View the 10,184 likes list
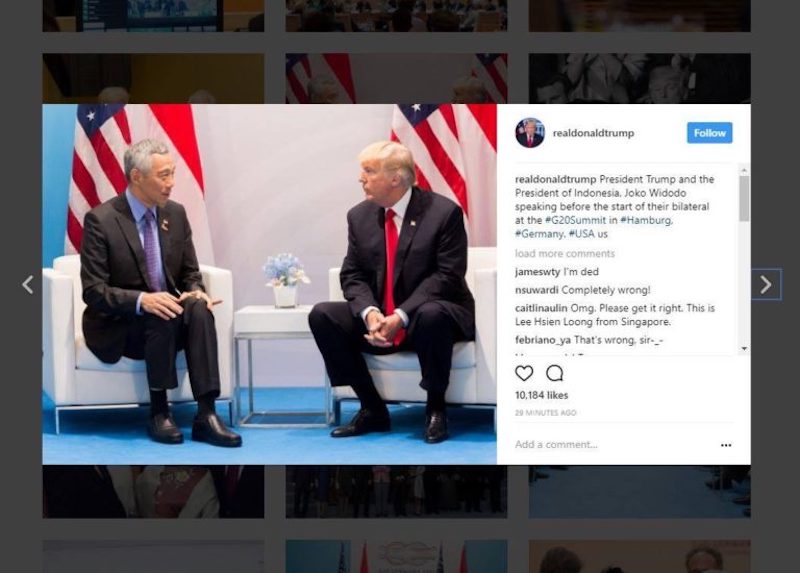Image resolution: width=800 pixels, height=573 pixels. click(541, 395)
